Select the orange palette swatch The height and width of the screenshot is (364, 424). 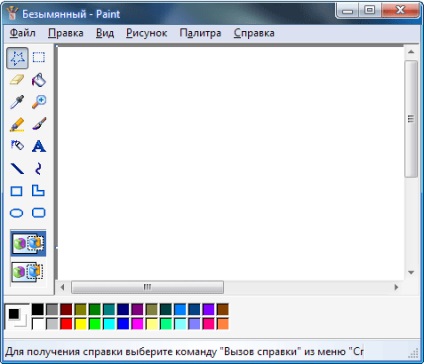point(223,324)
